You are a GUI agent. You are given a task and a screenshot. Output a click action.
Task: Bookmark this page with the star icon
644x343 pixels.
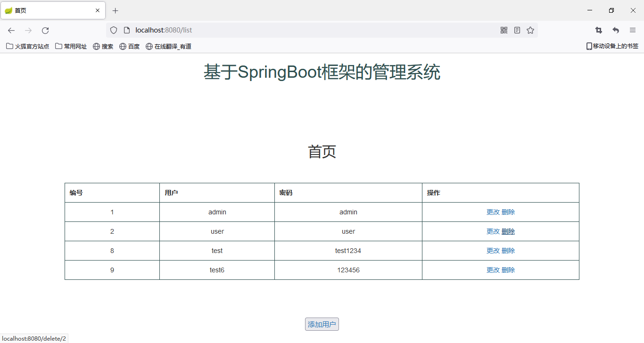click(x=530, y=30)
